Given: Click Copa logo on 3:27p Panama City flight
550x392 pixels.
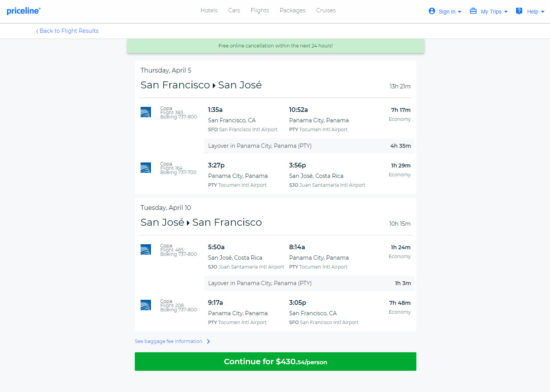Looking at the screenshot, I should click(x=146, y=168).
